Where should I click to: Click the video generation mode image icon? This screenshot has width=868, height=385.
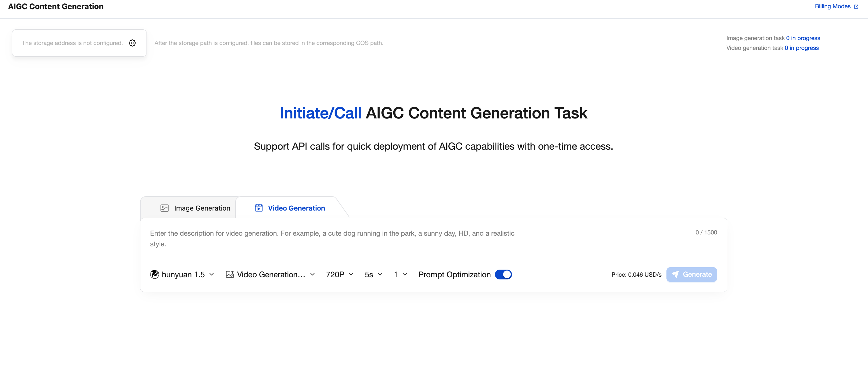coord(230,275)
